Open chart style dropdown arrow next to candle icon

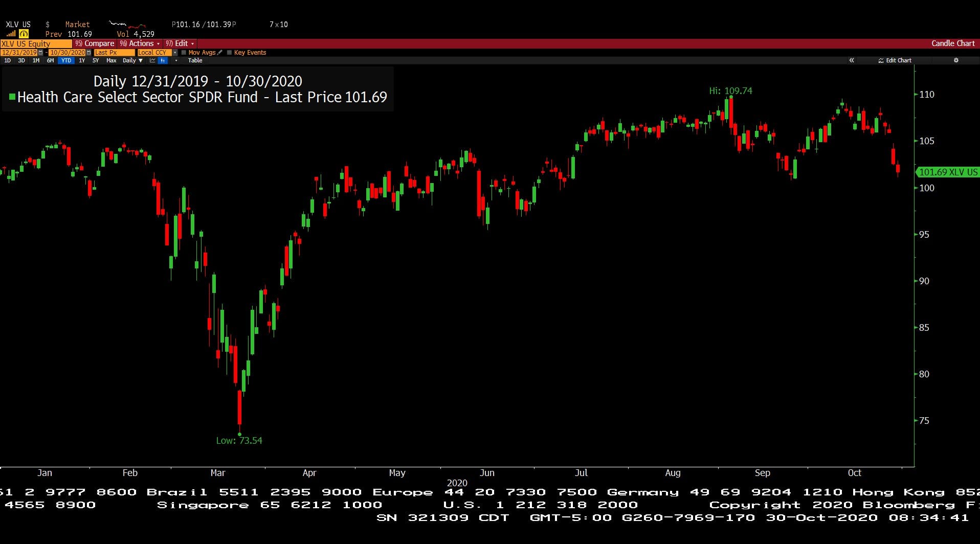176,60
